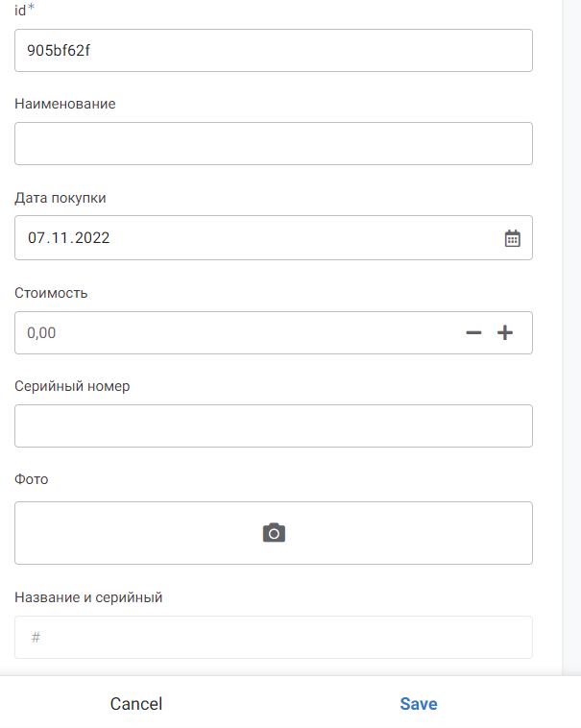
Task: Increase Стоимость with the plus icon
Action: (505, 333)
